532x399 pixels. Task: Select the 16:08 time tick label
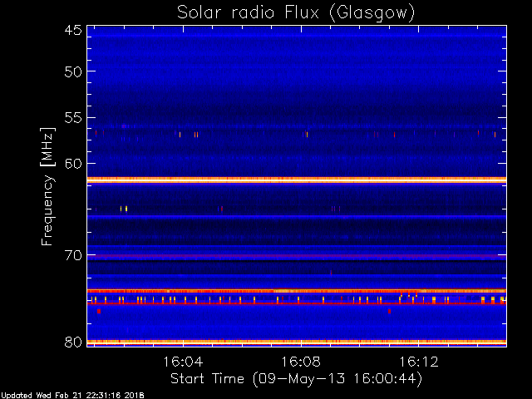coord(301,362)
